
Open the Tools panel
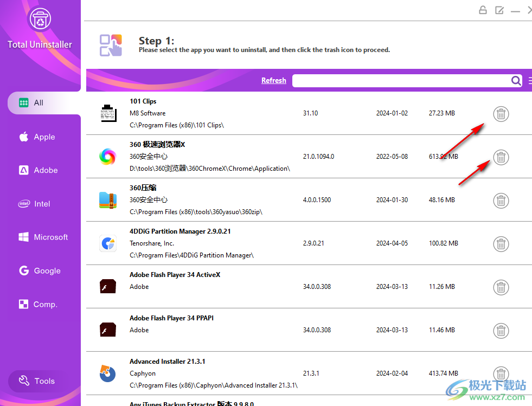pos(38,381)
